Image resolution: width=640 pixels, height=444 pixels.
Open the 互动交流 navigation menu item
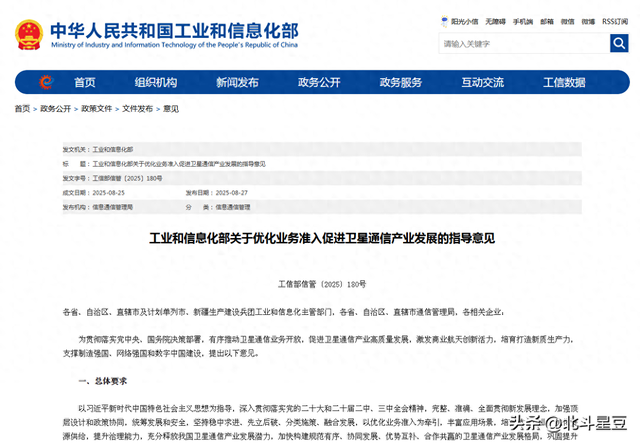(482, 82)
